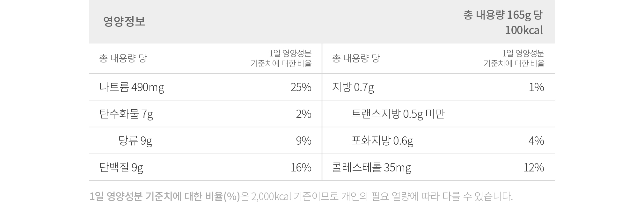Click the 100kcal calorie value
The image size is (644, 203).
pos(524,30)
